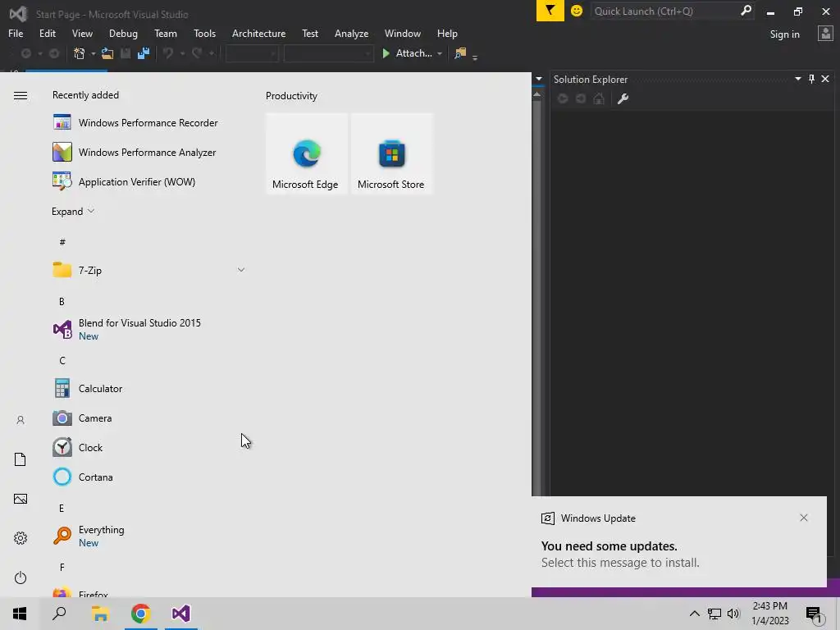Image resolution: width=840 pixels, height=630 pixels.
Task: Toggle the Start menu hamburger button
Action: (x=21, y=95)
